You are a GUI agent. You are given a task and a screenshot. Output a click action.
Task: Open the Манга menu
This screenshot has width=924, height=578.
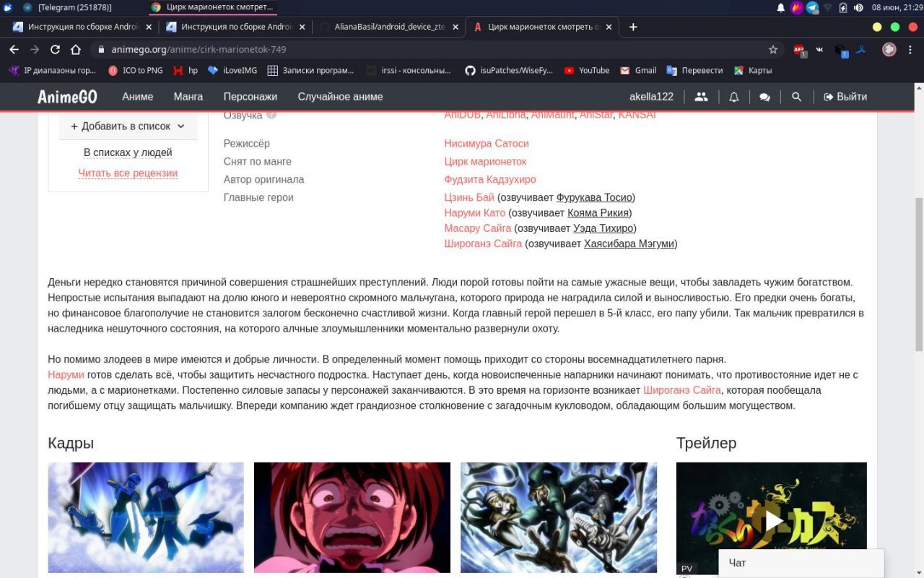(188, 97)
